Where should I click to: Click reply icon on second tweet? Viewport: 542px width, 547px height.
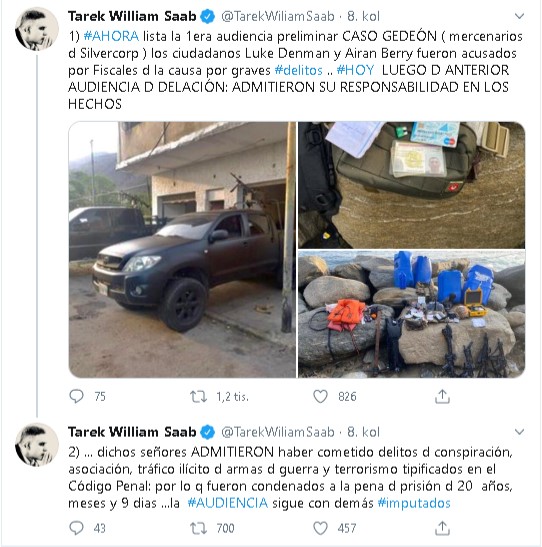(x=76, y=528)
